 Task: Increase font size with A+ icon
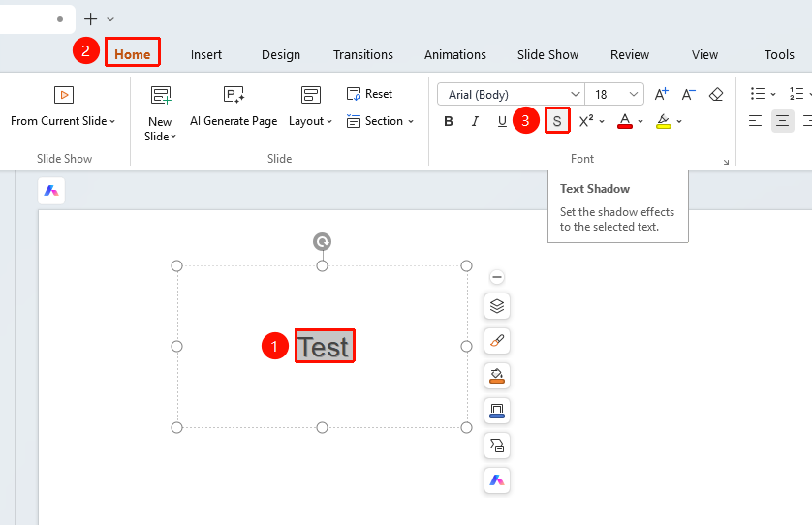coord(661,94)
